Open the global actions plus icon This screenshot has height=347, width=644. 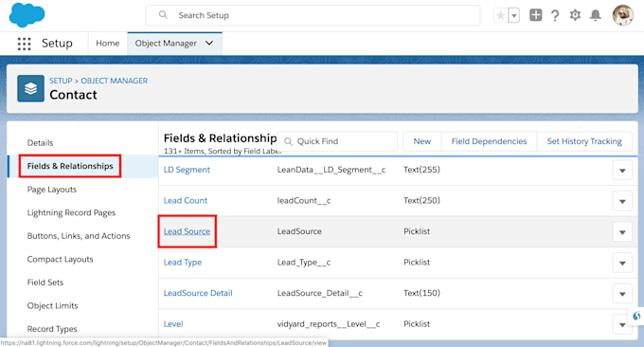(x=536, y=15)
